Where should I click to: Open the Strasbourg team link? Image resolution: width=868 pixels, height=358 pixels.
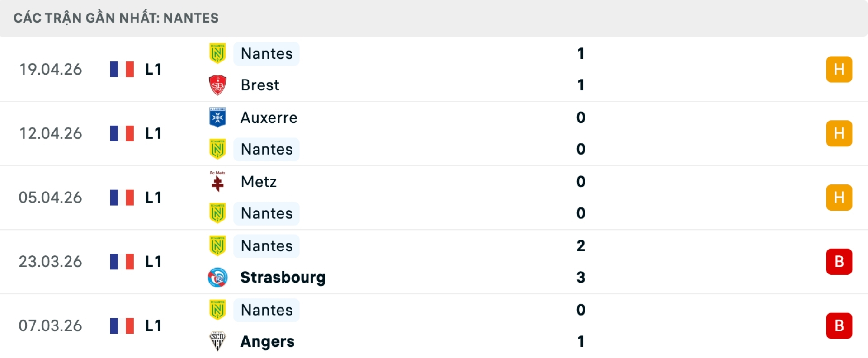[x=283, y=277]
